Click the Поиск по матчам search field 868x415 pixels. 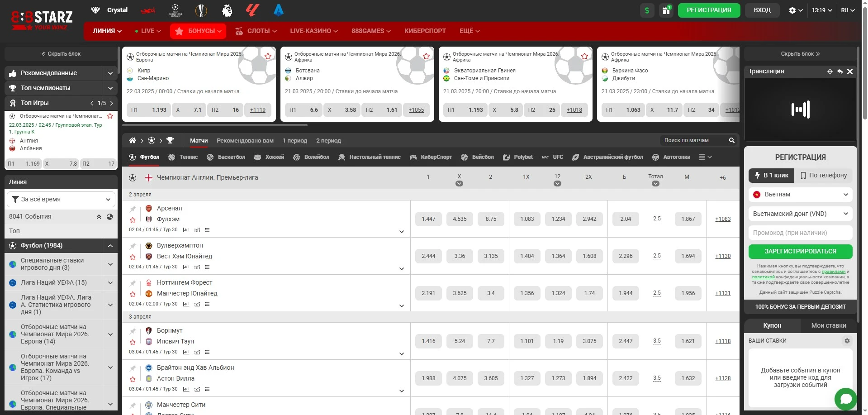693,140
